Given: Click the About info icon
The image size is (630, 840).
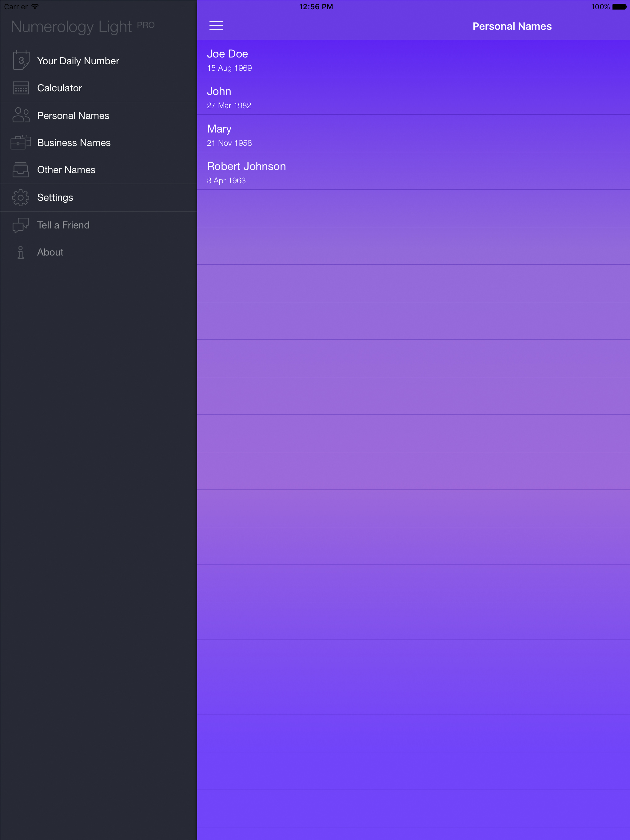Looking at the screenshot, I should 21,252.
